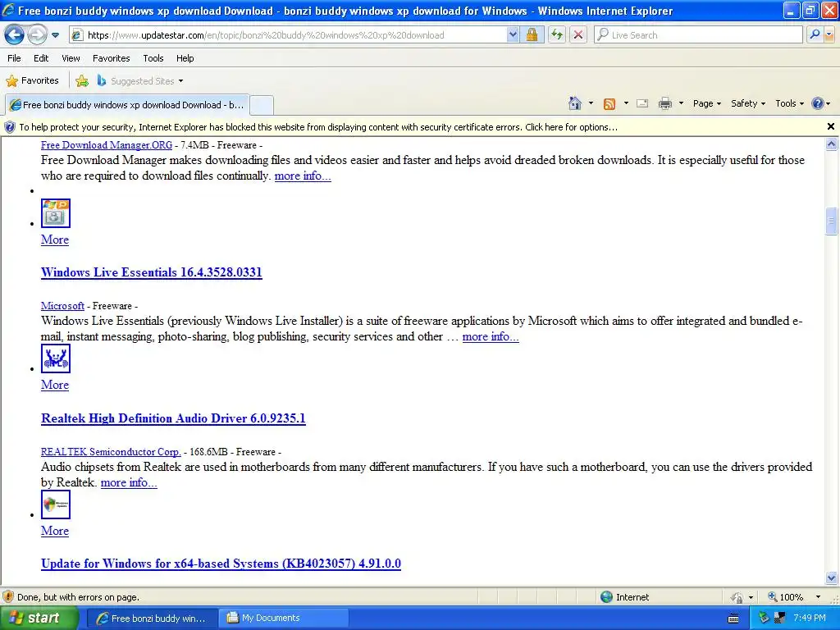The image size is (840, 630).
Task: Click more info link for Windows Live Essentials
Action: coord(491,336)
